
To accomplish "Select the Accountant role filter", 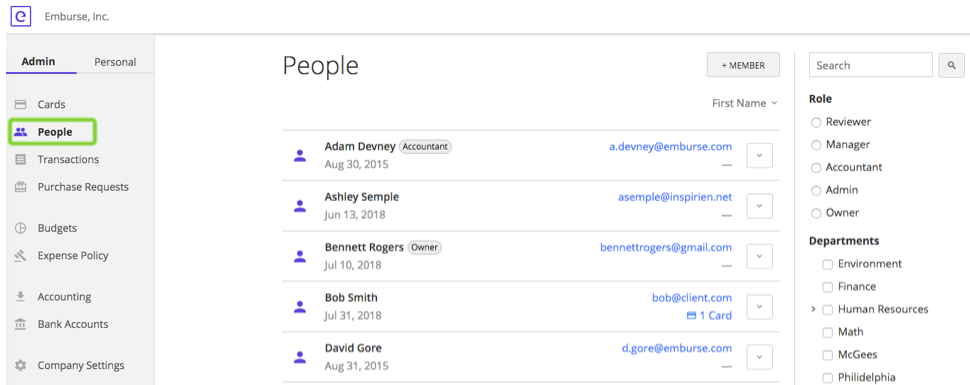I will 816,168.
